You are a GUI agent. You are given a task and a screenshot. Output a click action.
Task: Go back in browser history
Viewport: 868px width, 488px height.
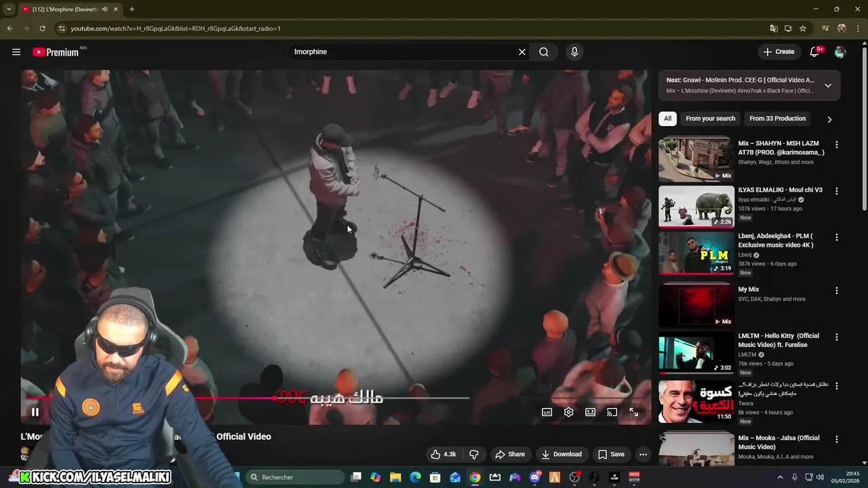coord(9,28)
